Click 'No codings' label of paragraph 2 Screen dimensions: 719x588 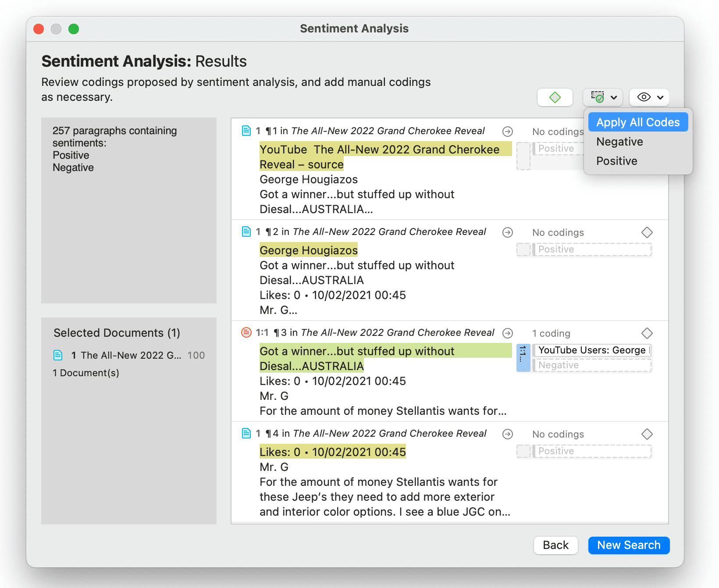(x=558, y=232)
